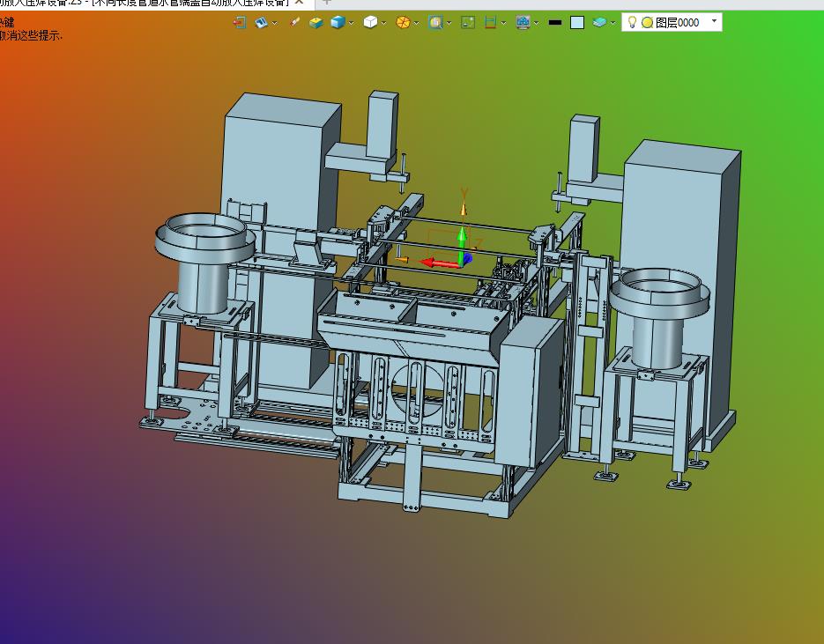The width and height of the screenshot is (824, 644).
Task: Click the red X-axis arrow of the triad
Action: [x=436, y=263]
